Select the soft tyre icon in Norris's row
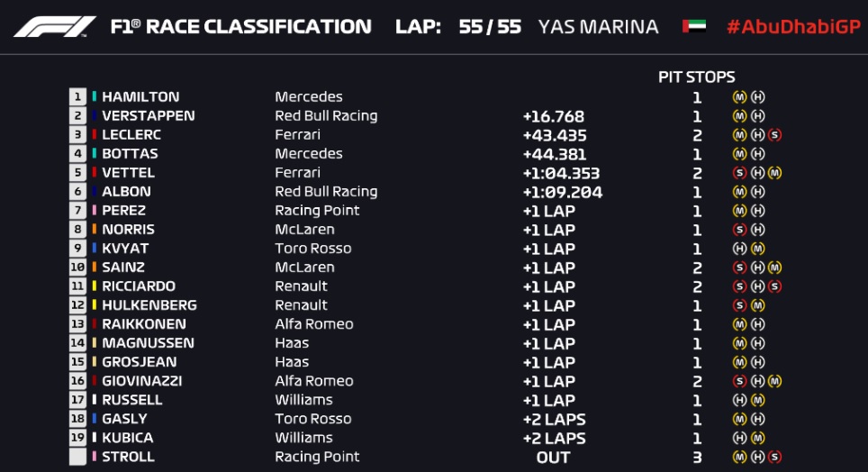 point(740,230)
